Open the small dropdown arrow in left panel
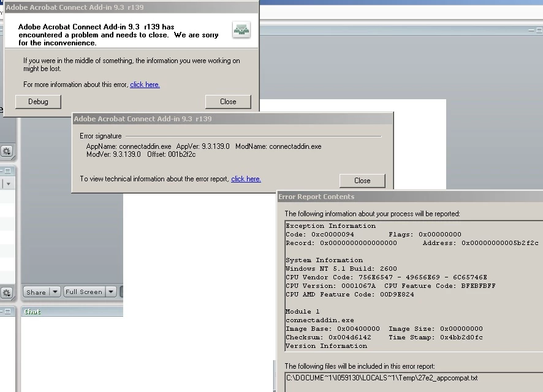 click(x=9, y=184)
